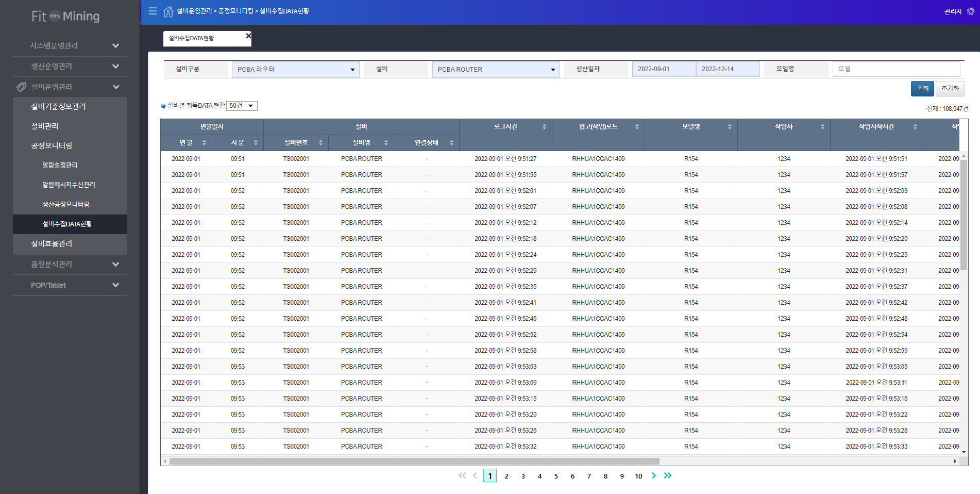Open the 설비구분 PCBA 라우터 dropdown
This screenshot has width=980, height=494.
[x=295, y=70]
